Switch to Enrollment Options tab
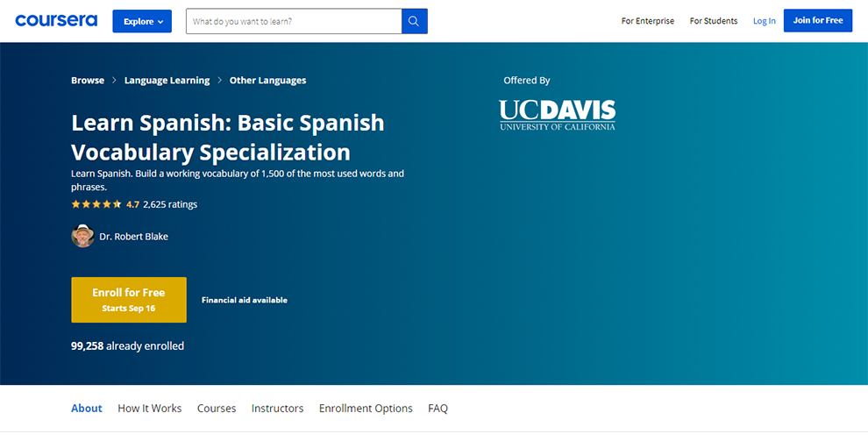Image resolution: width=868 pixels, height=441 pixels. click(366, 409)
